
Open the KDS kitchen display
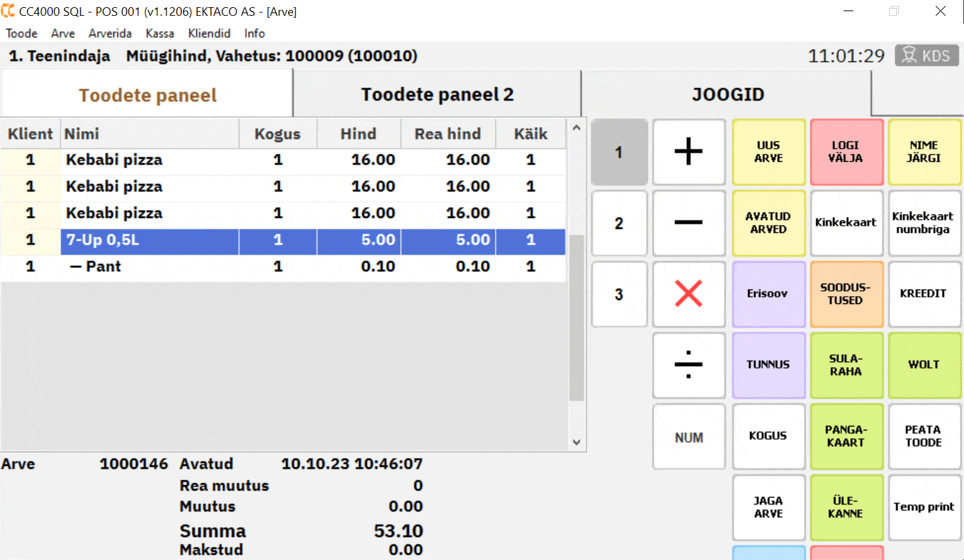[926, 56]
